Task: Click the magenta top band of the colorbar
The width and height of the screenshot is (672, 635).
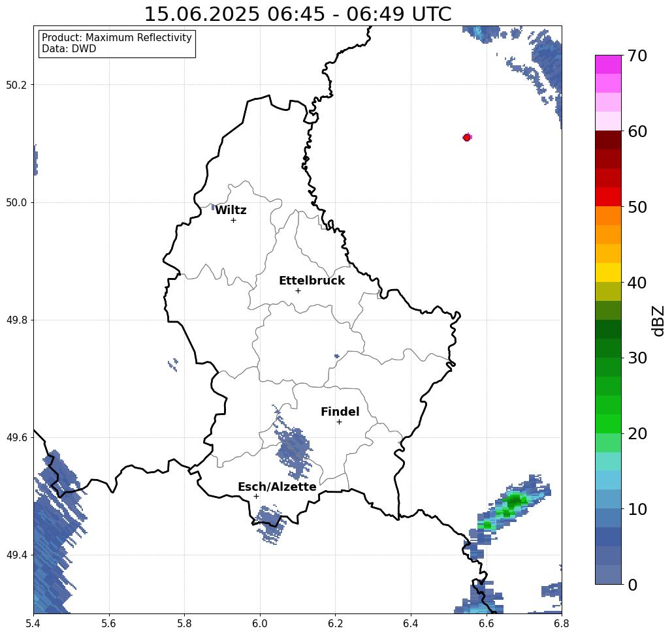Action: [x=608, y=65]
